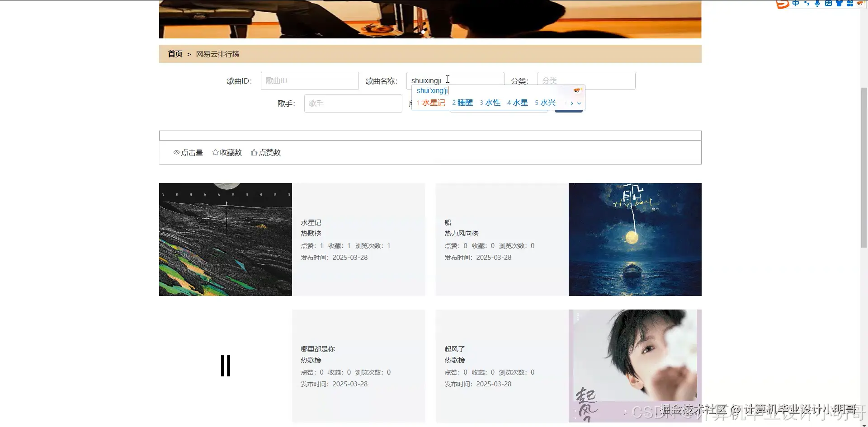This screenshot has width=868, height=427.
Task: Open Sogou skin center shirt icon
Action: (x=840, y=4)
